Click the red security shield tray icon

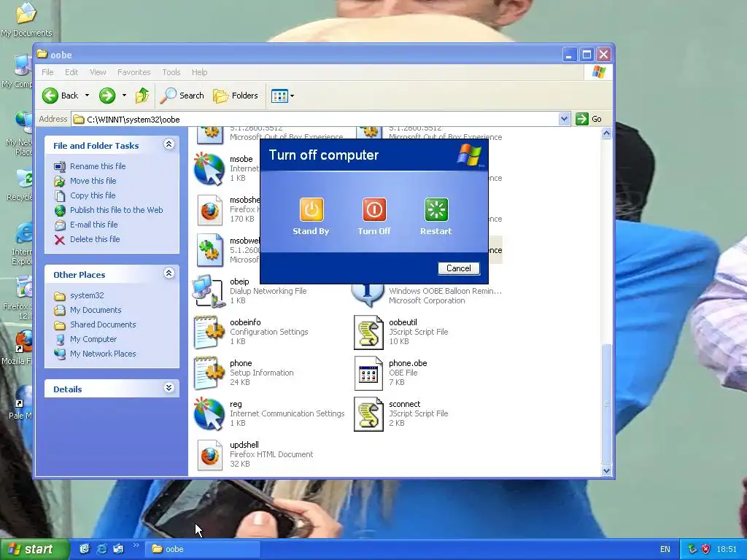click(x=706, y=549)
